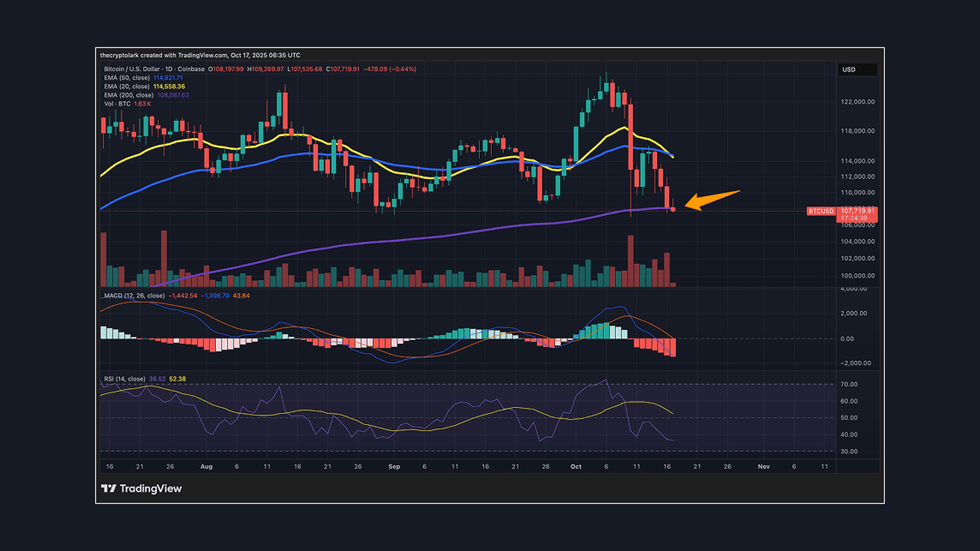Click the TradingView logo icon
Image resolution: width=980 pixels, height=551 pixels.
(108, 489)
